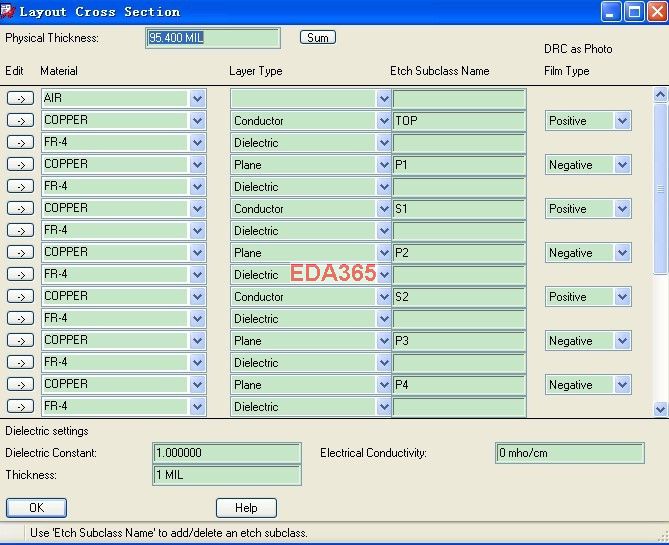Click the Dielectric Constant input field
The width and height of the screenshot is (669, 545).
pos(227,453)
